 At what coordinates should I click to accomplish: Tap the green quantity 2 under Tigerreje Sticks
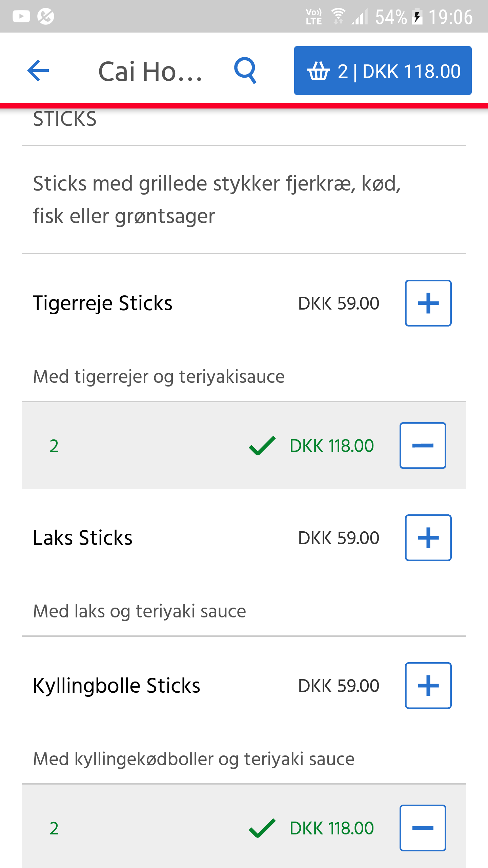tap(54, 446)
